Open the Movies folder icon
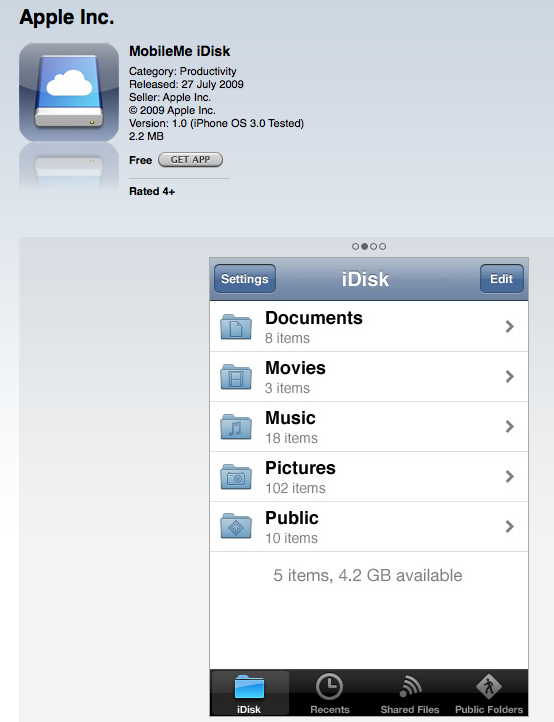Image resolution: width=554 pixels, height=722 pixels. pyautogui.click(x=236, y=377)
